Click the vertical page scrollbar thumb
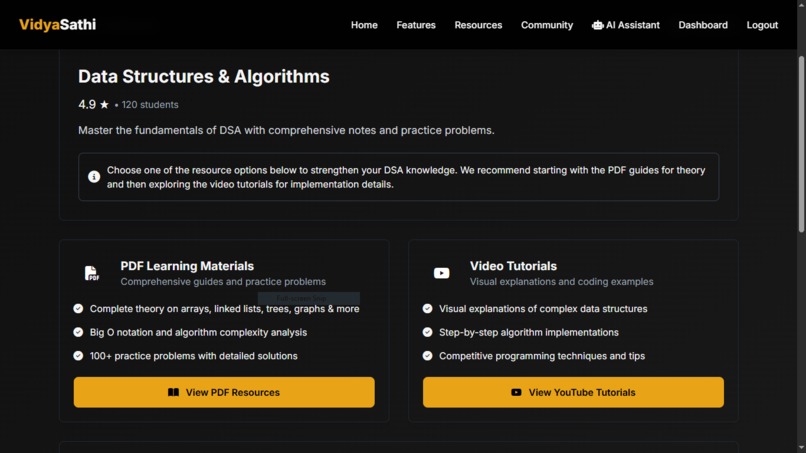The width and height of the screenshot is (806, 453). (801, 144)
